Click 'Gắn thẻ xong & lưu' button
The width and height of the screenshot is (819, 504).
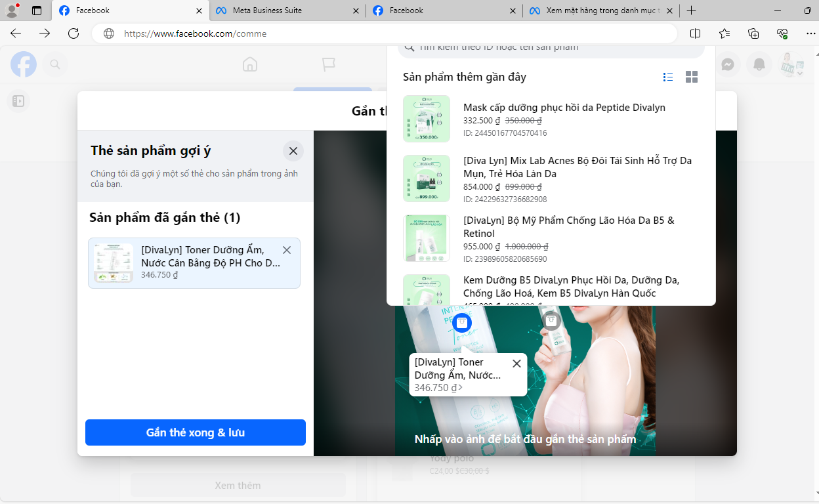click(x=196, y=432)
